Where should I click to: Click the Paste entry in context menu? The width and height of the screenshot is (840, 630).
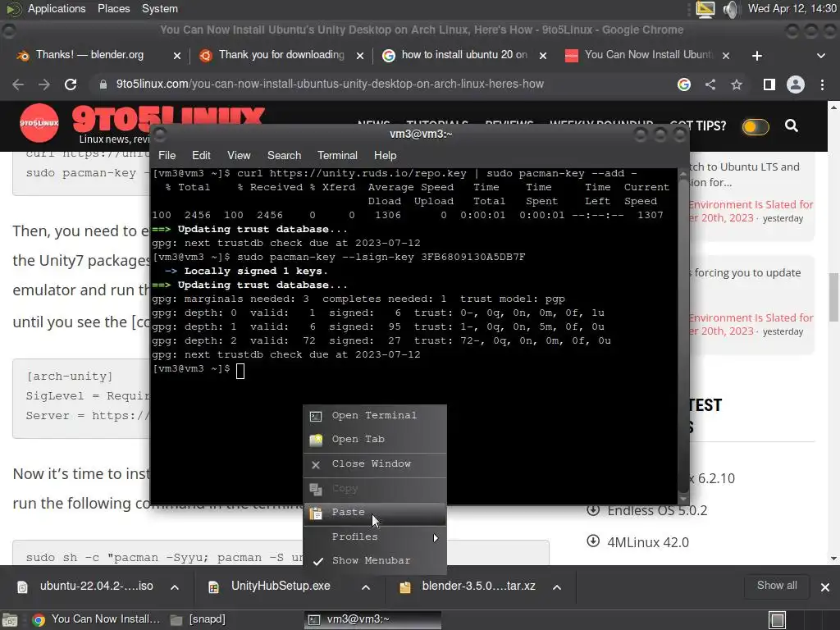pyautogui.click(x=374, y=513)
